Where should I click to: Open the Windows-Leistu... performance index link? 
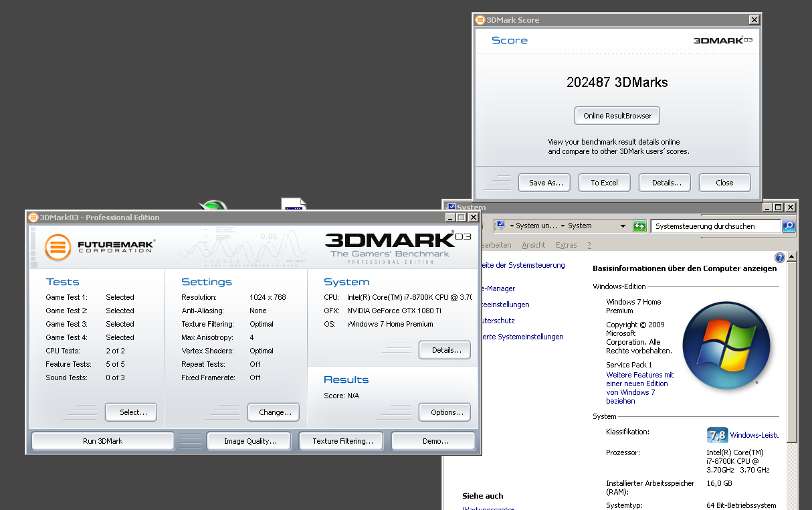coord(754,435)
